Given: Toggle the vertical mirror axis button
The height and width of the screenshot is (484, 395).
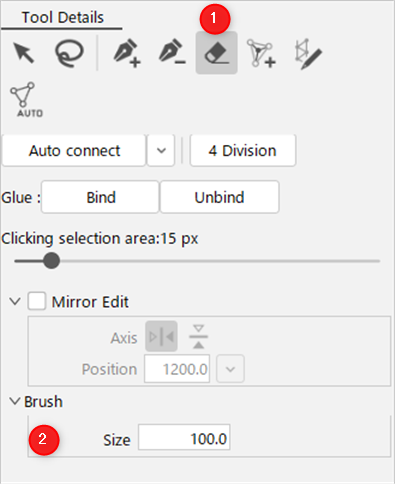Looking at the screenshot, I should click(x=161, y=337).
